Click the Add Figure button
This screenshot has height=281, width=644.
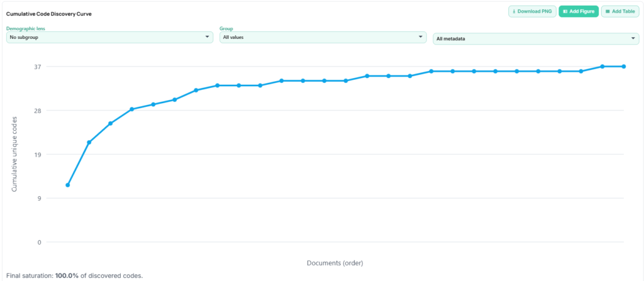click(579, 11)
